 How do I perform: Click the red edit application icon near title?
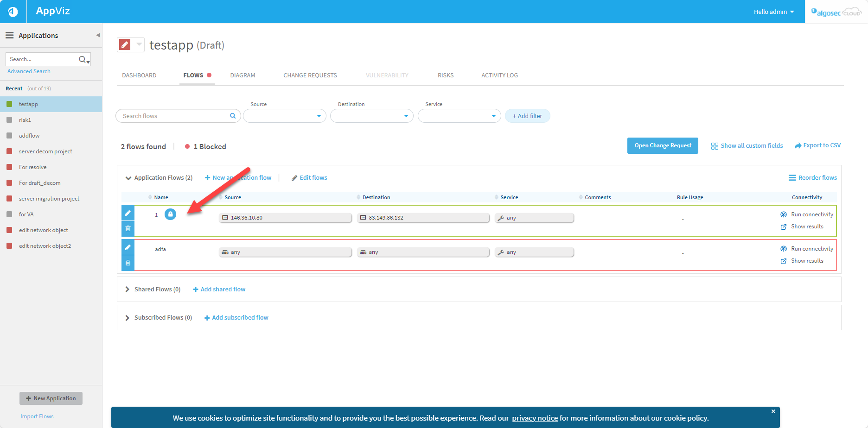pos(125,44)
